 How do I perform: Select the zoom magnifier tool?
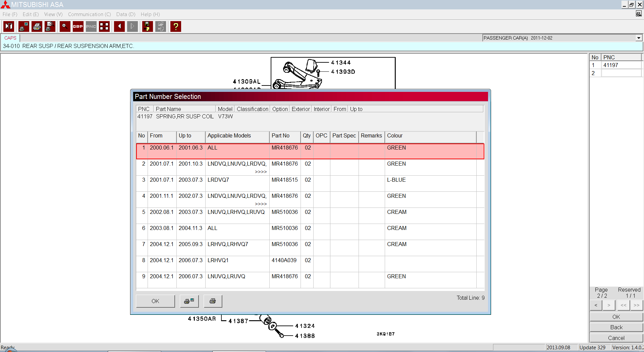(x=65, y=26)
